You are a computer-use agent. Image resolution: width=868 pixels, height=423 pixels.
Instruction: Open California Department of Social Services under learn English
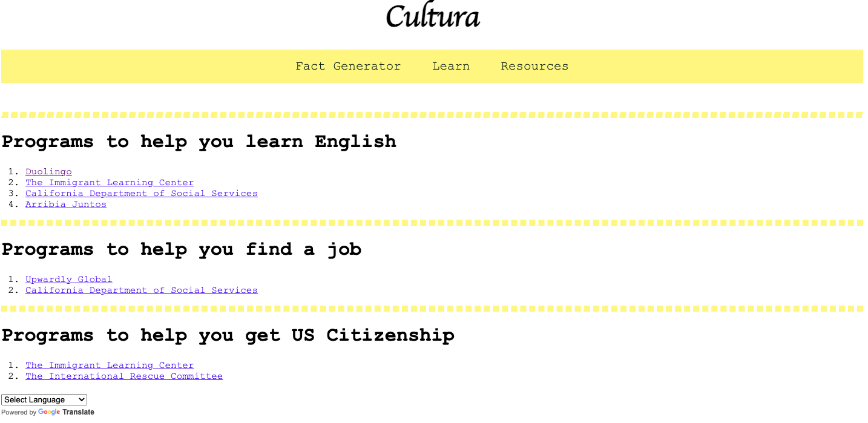tap(142, 194)
